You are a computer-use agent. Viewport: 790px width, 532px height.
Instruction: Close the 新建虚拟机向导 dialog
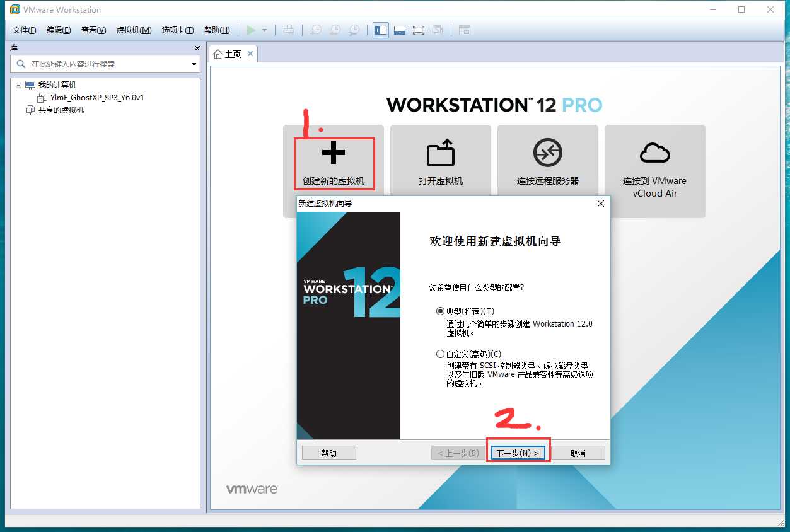pos(601,204)
